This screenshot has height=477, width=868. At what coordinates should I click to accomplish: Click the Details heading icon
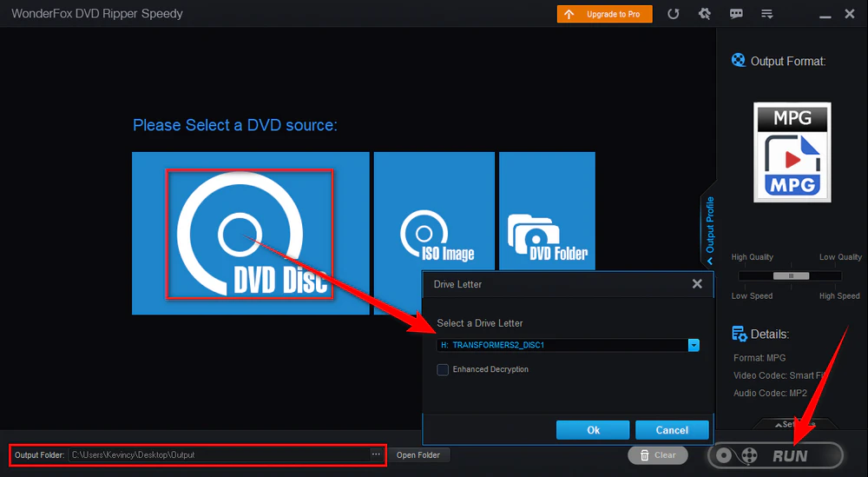coord(739,334)
